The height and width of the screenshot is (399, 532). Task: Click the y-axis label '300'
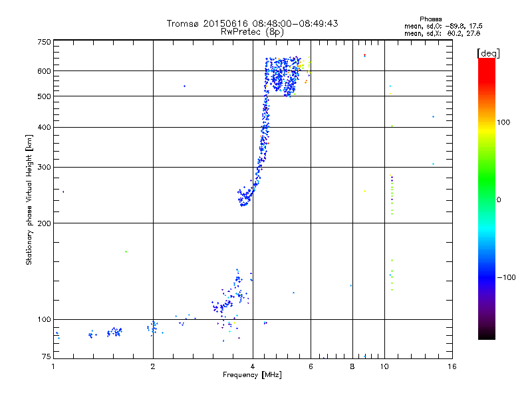pos(45,168)
